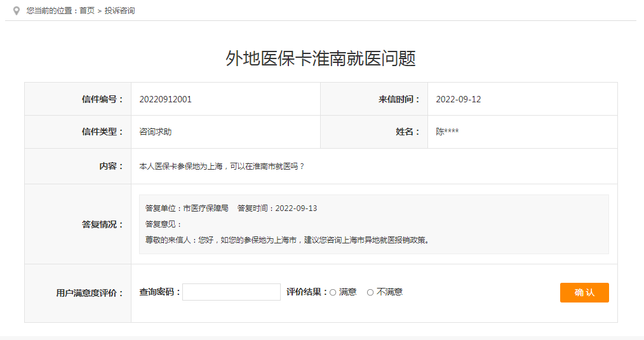Click the 用户满意度评价 row label
The height and width of the screenshot is (340, 644).
[90, 294]
